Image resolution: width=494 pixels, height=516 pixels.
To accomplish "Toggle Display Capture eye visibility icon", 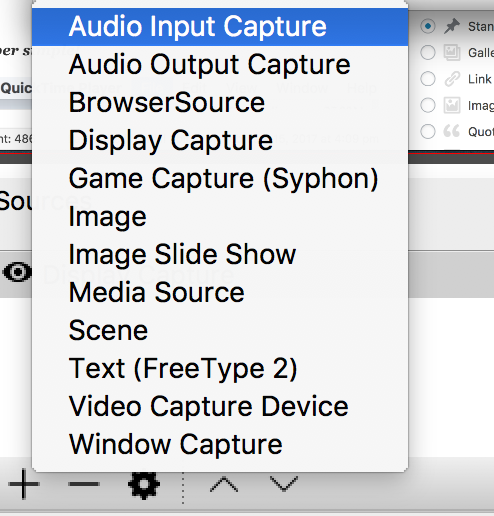I will (x=17, y=272).
